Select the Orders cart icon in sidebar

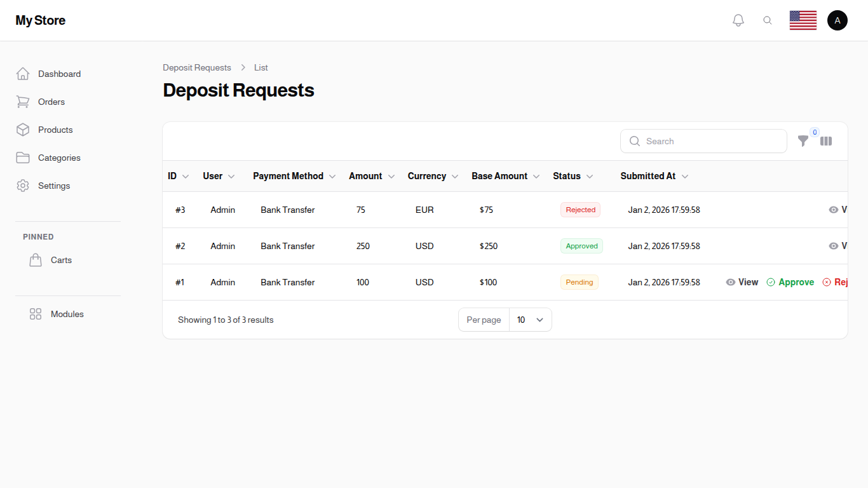[23, 102]
